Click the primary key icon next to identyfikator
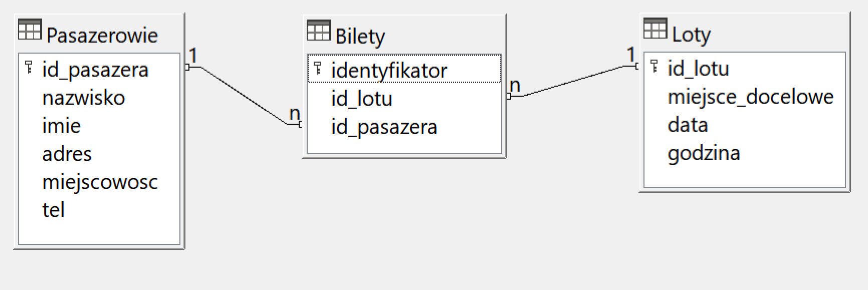 pos(317,69)
